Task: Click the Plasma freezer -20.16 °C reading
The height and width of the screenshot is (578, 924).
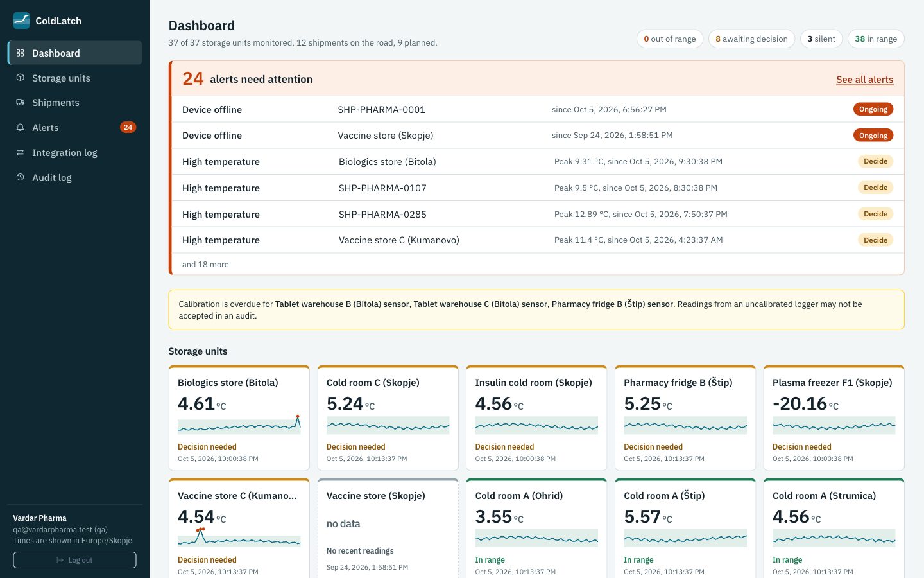Action: tap(805, 403)
